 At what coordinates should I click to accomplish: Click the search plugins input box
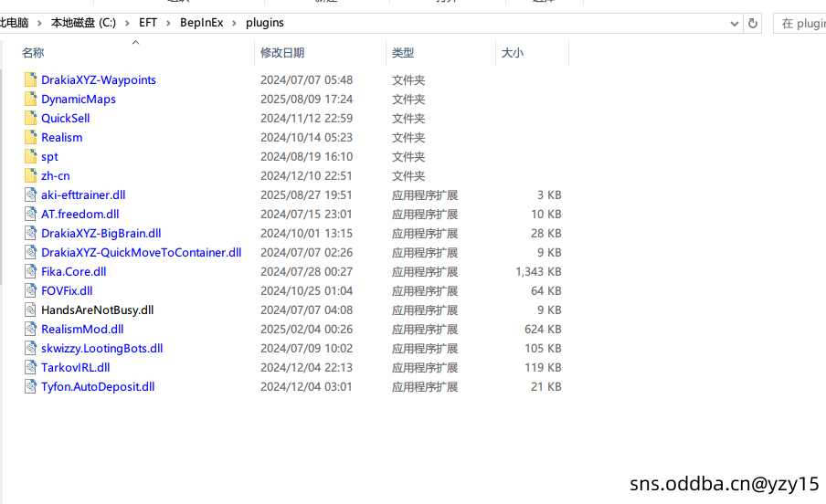coord(800,23)
